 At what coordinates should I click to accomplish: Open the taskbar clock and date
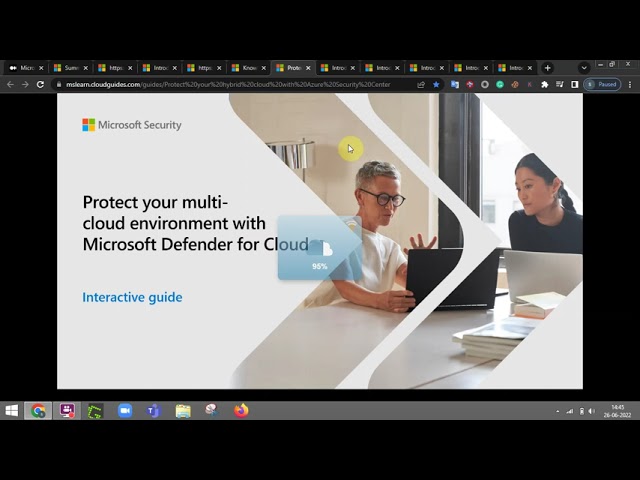(618, 411)
